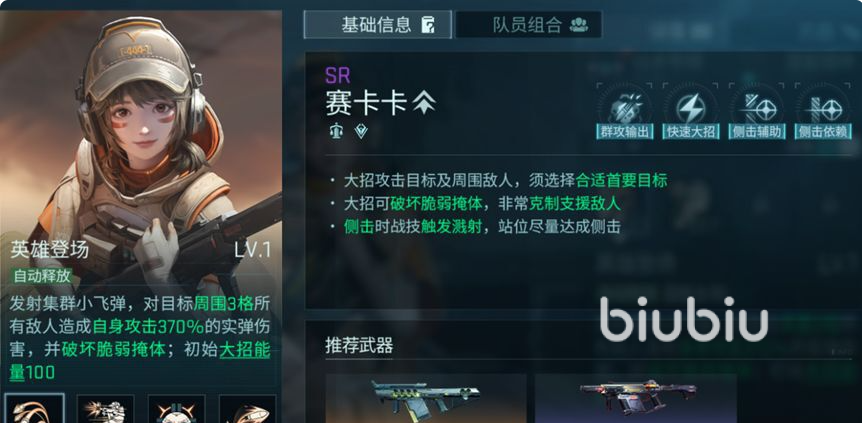Select the cluster missiles skill icon

click(34, 408)
